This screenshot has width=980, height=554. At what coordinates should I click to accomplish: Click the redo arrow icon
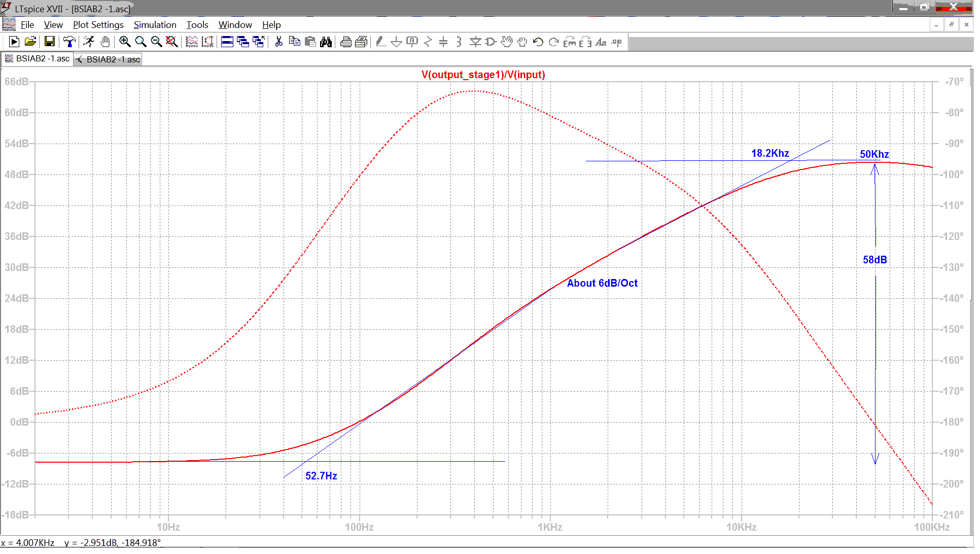[554, 42]
